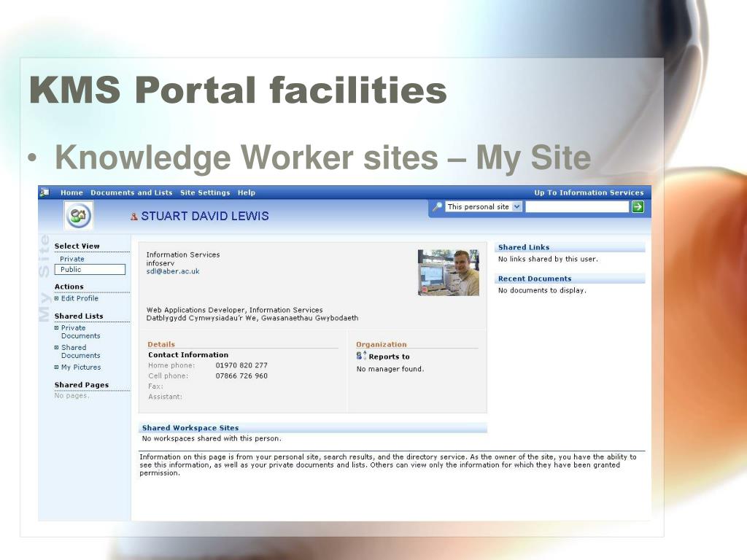This screenshot has height=560, width=747.
Task: Click the green go search arrow
Action: point(638,206)
